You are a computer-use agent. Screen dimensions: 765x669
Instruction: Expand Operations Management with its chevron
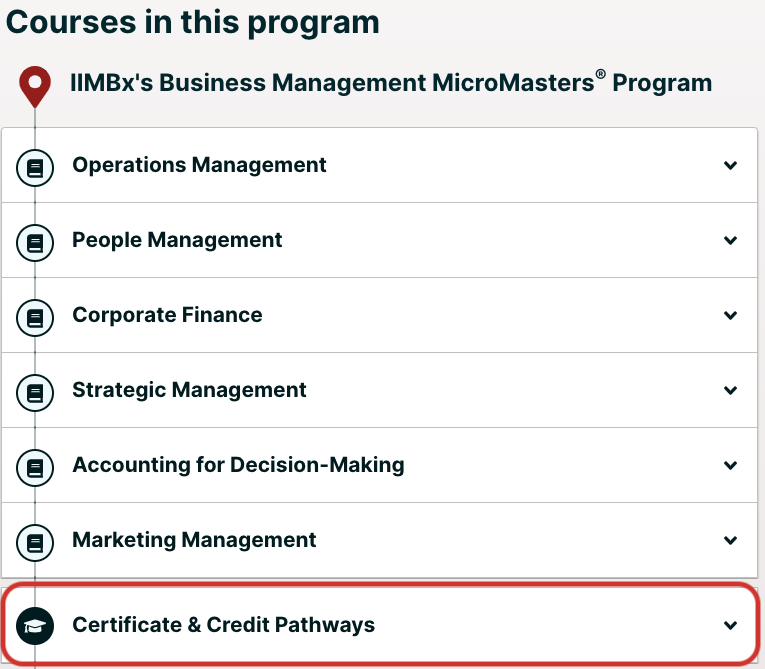(x=730, y=165)
